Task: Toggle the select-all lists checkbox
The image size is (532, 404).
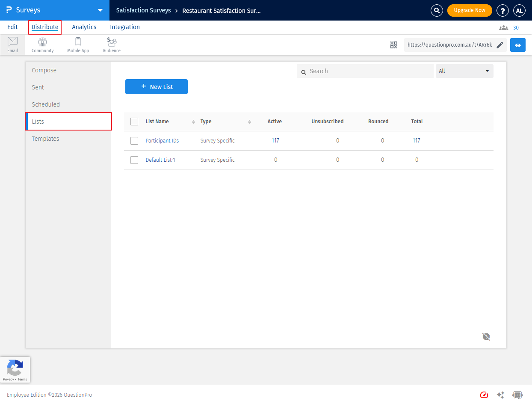Action: [134, 122]
